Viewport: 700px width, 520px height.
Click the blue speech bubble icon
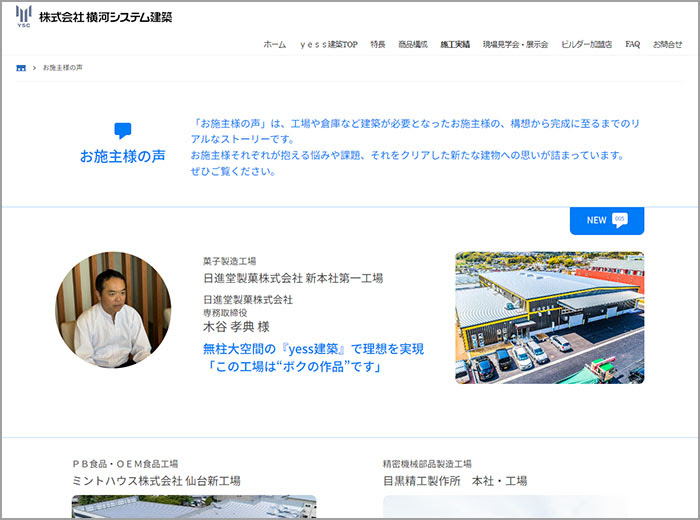pos(123,130)
